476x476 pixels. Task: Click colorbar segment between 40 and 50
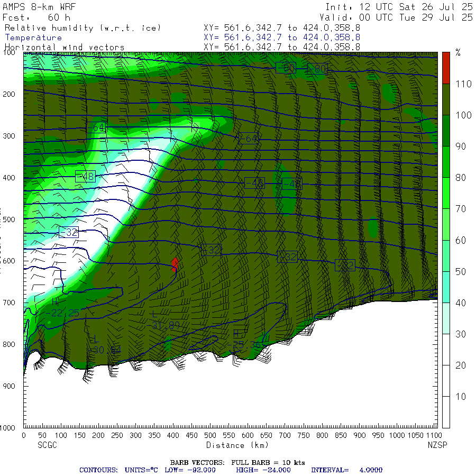tap(446, 287)
